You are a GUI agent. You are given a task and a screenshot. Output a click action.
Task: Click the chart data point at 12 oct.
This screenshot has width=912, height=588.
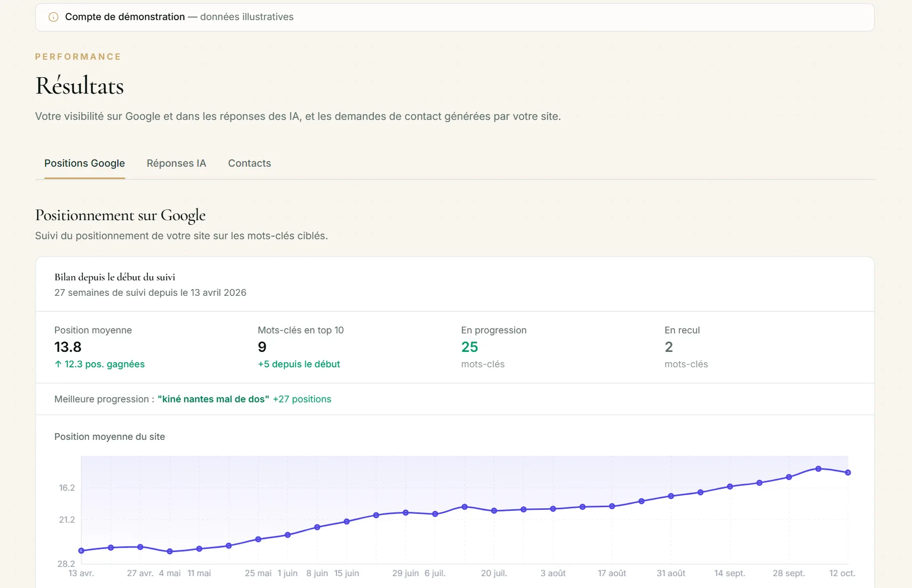(848, 472)
